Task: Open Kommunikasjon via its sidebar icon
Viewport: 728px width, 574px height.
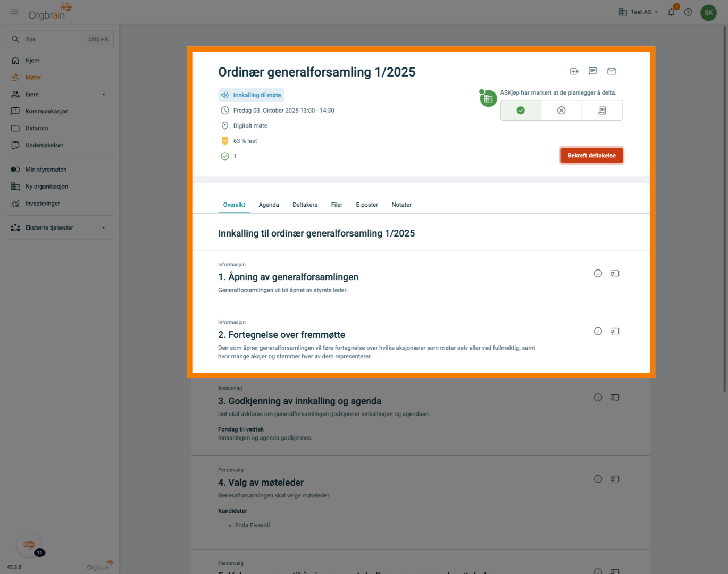Action: (15, 112)
